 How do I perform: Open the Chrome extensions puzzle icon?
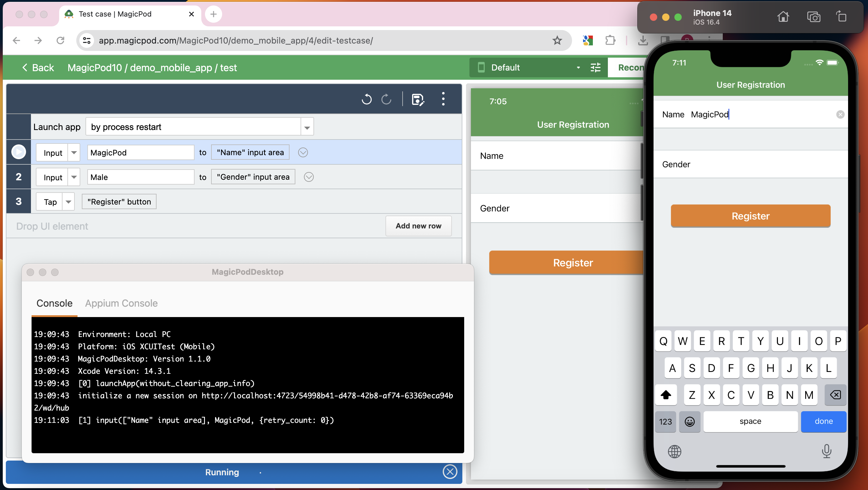(x=610, y=40)
